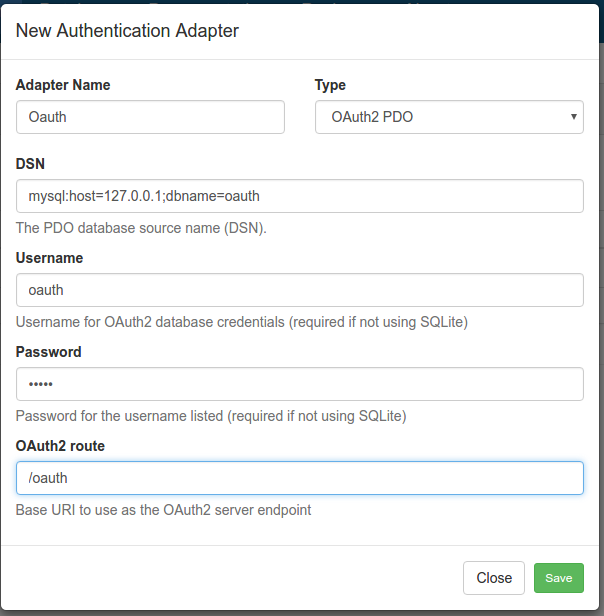Click the New Authentication Adapter dialog title
This screenshot has width=604, height=616.
coord(127,31)
